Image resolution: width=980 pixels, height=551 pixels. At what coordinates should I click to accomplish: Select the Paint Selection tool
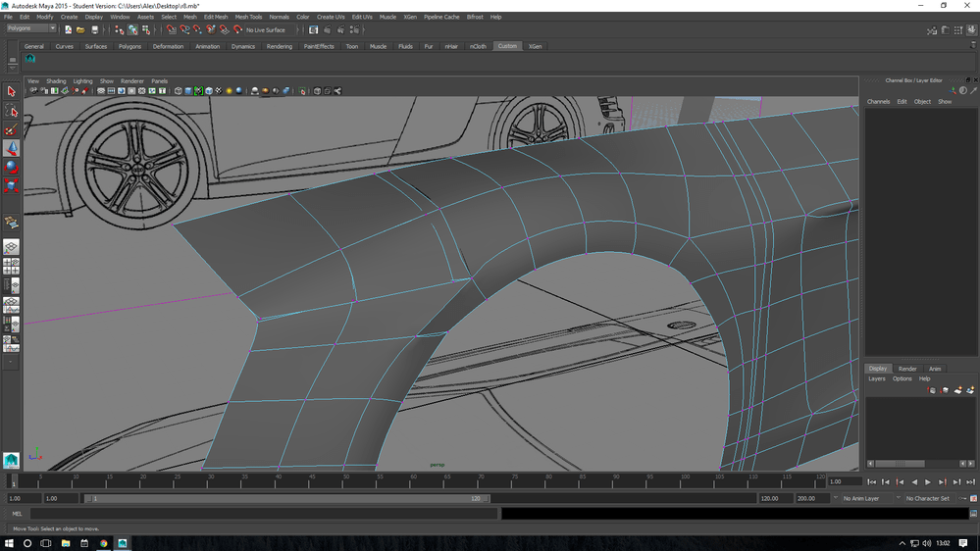(11, 130)
